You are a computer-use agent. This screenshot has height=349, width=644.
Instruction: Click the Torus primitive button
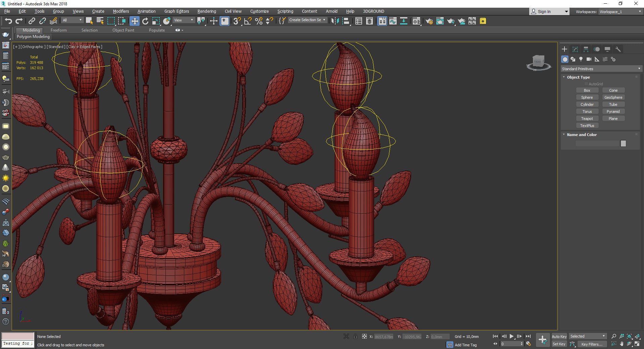587,112
